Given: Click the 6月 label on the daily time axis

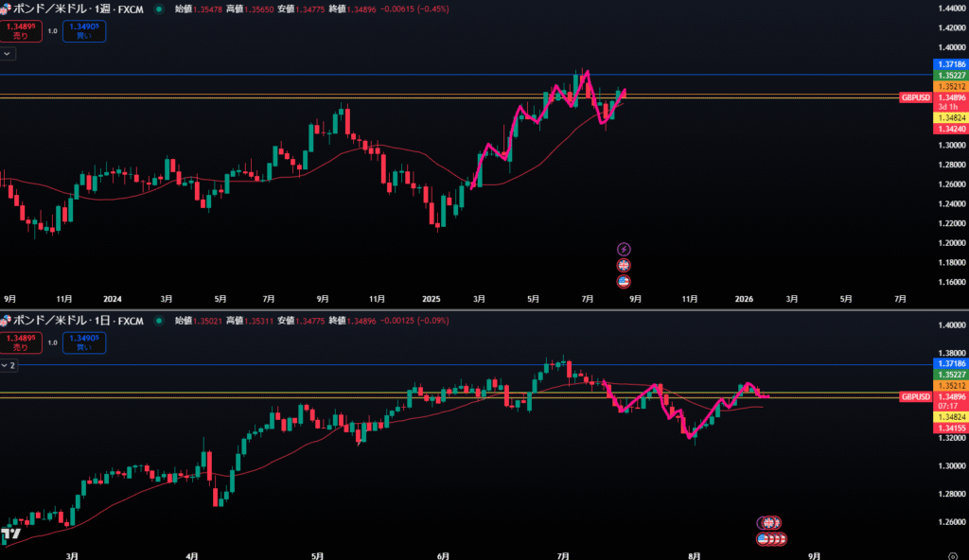Looking at the screenshot, I should (x=443, y=555).
